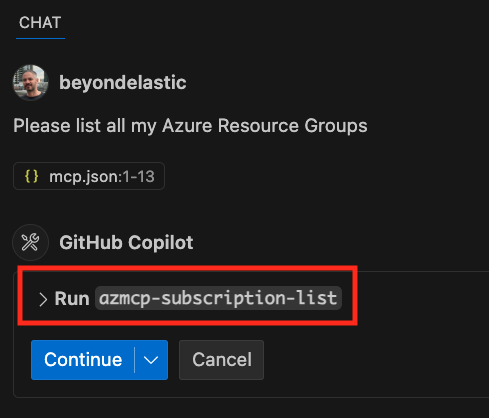Screen dimensions: 489x418
Task: Expand the Run azmcp-subscription-list details chevron
Action: (43, 299)
